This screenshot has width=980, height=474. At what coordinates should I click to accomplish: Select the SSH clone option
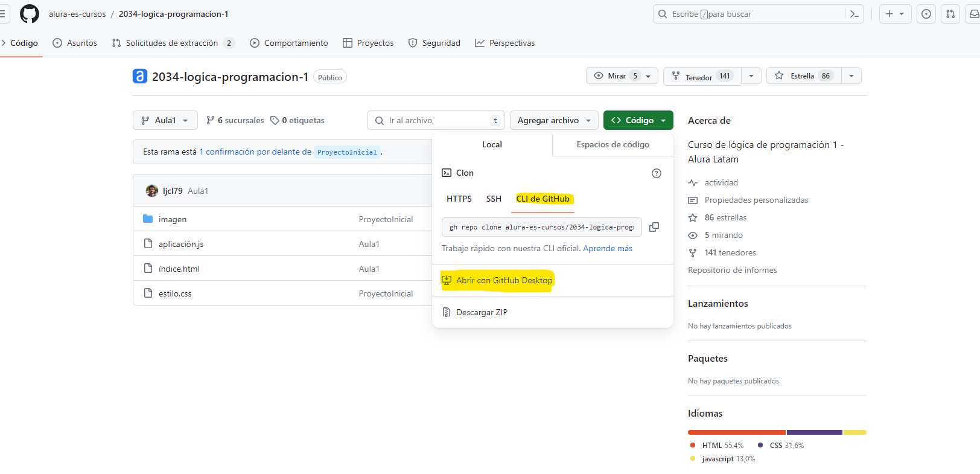(494, 199)
